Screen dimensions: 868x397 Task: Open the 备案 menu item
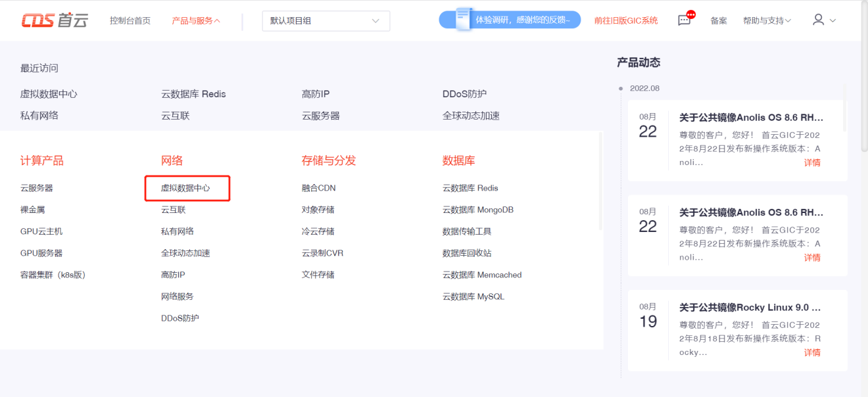719,21
